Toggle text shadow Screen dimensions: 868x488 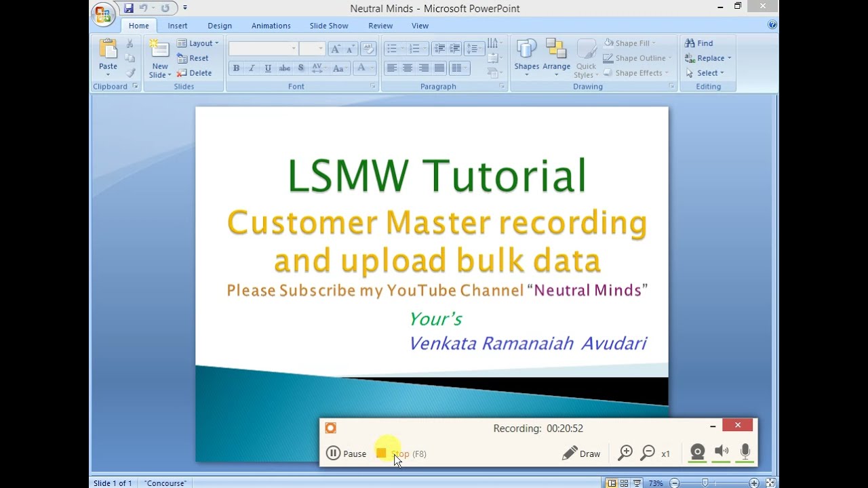[x=301, y=68]
